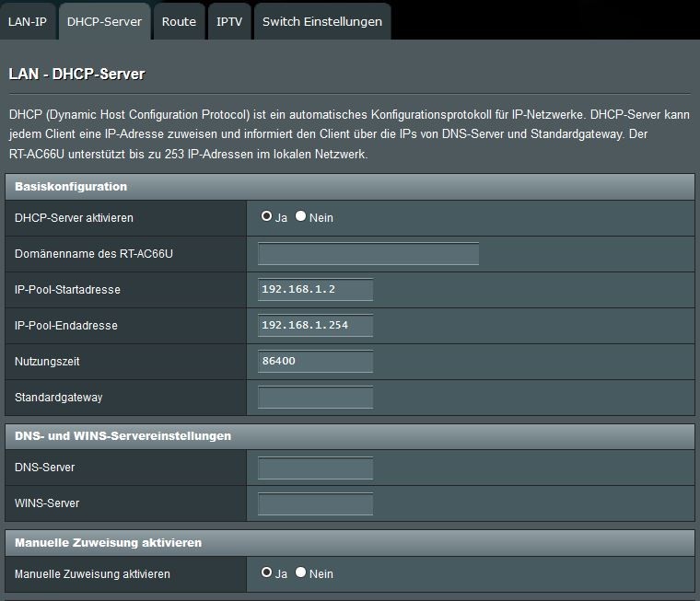Focus the Standardgateway input field
The image size is (700, 601).
click(x=315, y=397)
